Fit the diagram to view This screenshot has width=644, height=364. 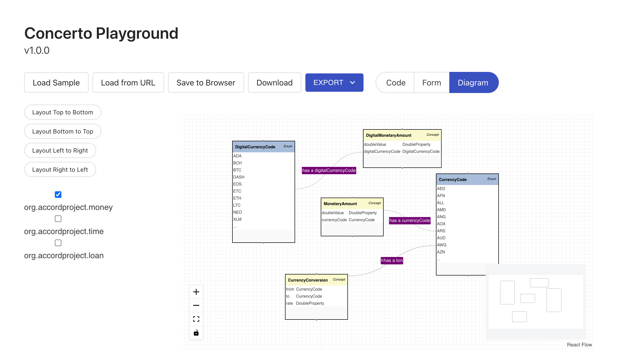196,319
